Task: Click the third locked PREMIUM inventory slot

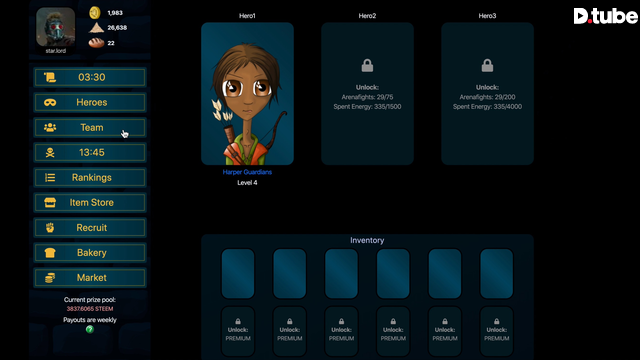Action: point(341,331)
